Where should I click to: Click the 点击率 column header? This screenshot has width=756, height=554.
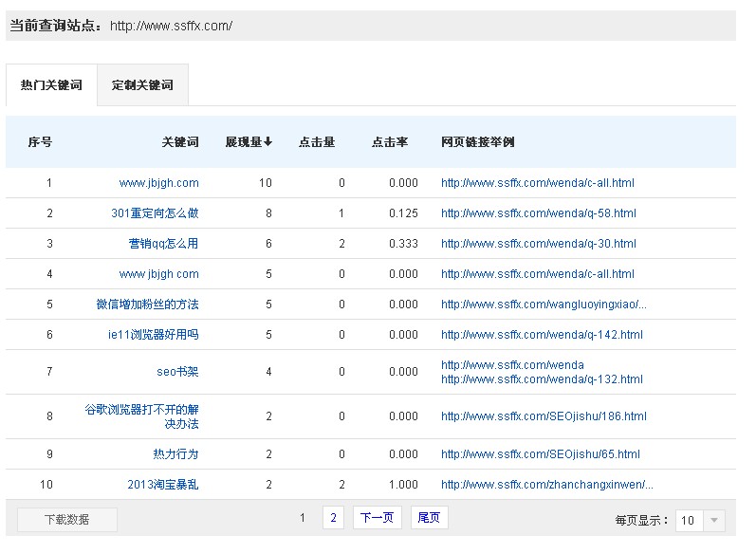(x=390, y=141)
